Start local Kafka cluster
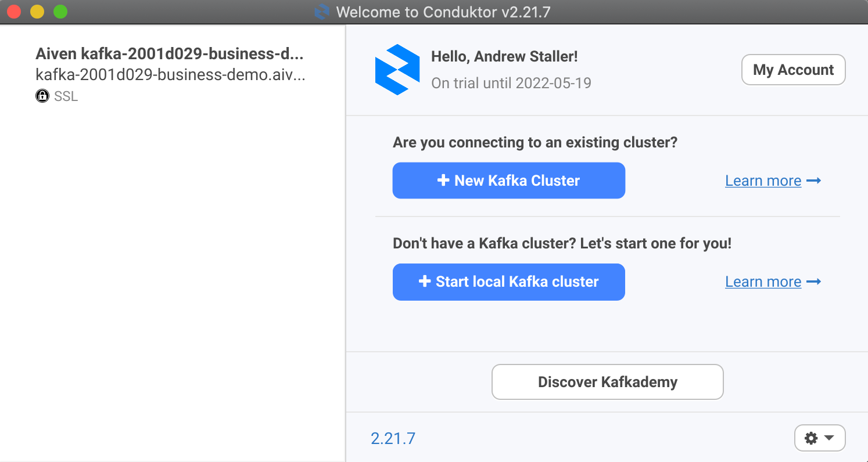Screen dimensions: 868x462 509,281
